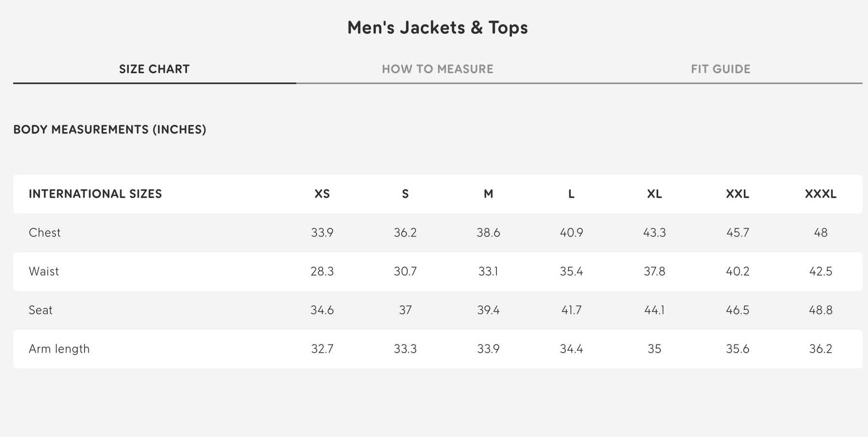Click the Chest row label
This screenshot has width=868, height=437.
45,233
